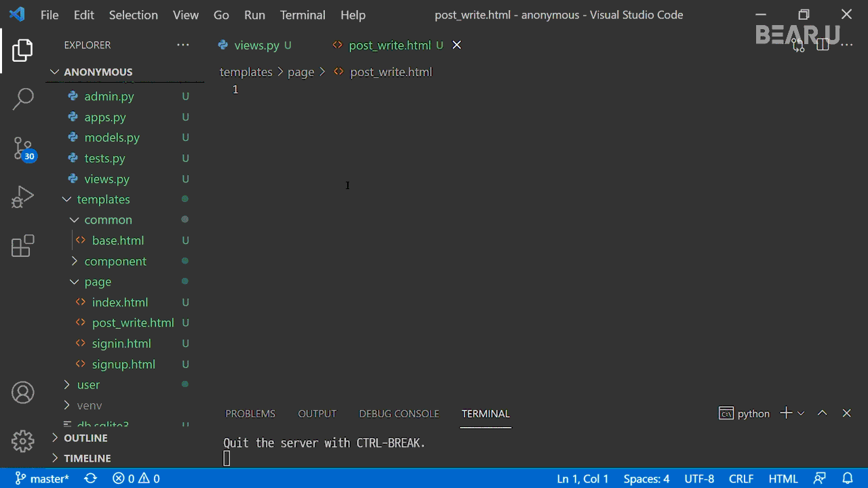Image resolution: width=868 pixels, height=488 pixels.
Task: Open models.py in the explorer
Action: 111,137
